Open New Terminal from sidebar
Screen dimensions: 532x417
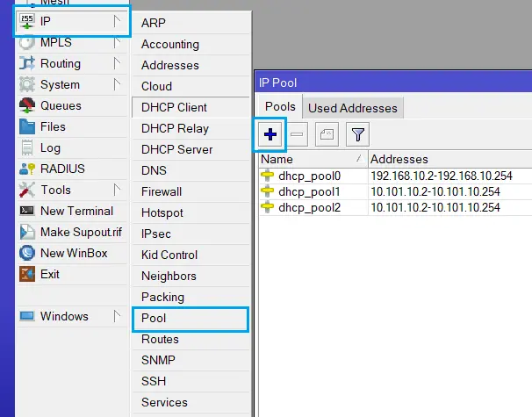[x=75, y=211]
